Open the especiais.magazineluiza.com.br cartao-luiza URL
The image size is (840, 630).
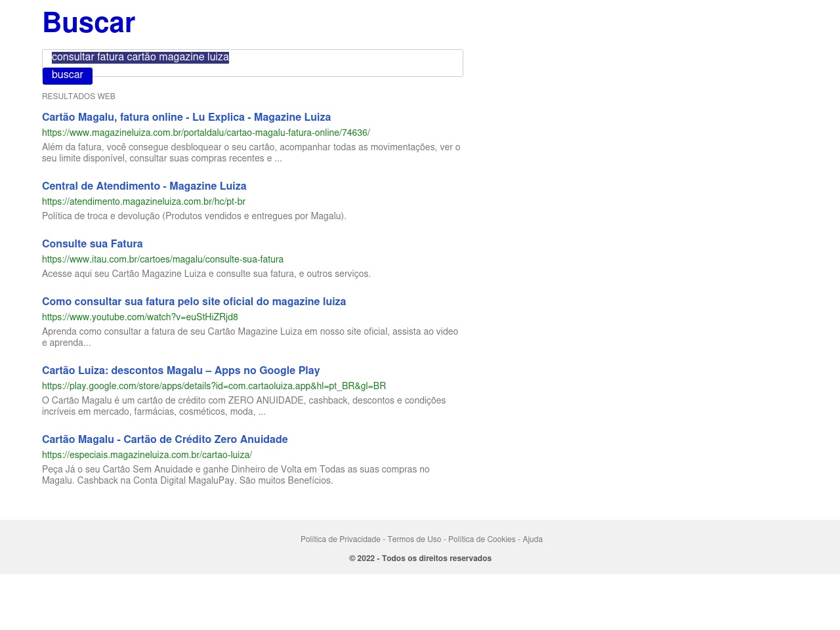(x=147, y=455)
